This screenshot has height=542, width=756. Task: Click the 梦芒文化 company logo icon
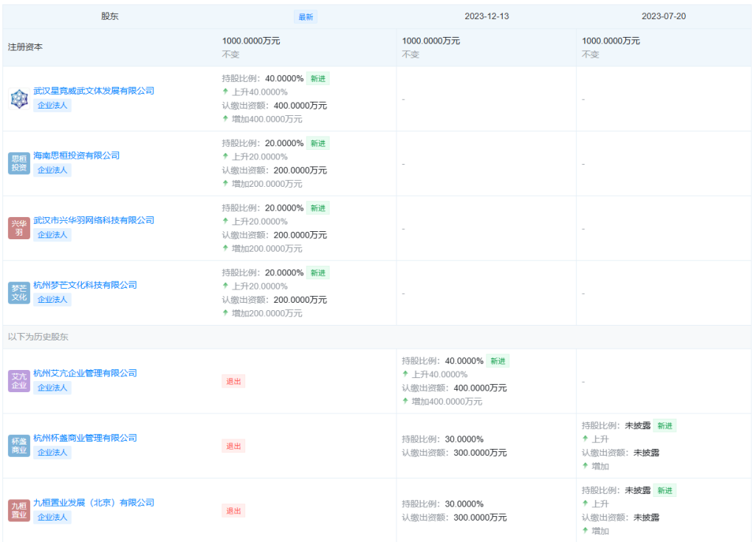(19, 292)
